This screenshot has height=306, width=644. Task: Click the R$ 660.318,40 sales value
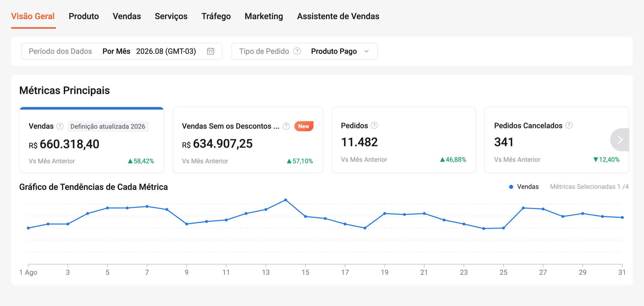pyautogui.click(x=64, y=144)
